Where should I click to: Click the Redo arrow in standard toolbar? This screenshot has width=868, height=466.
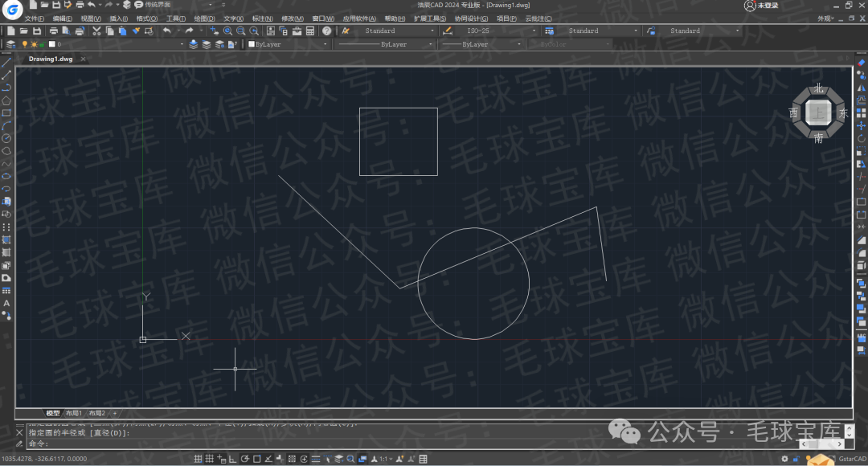[x=189, y=31]
